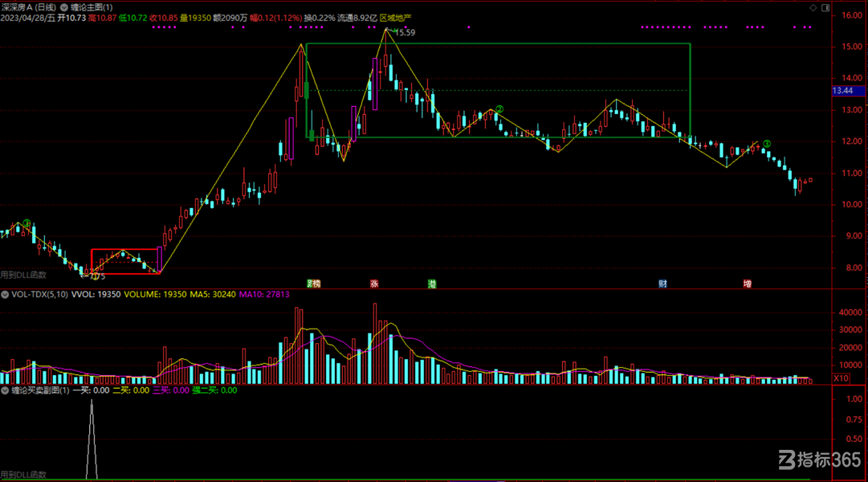Click the 一买: 0.00 signal value
868x482 pixels.
click(91, 390)
